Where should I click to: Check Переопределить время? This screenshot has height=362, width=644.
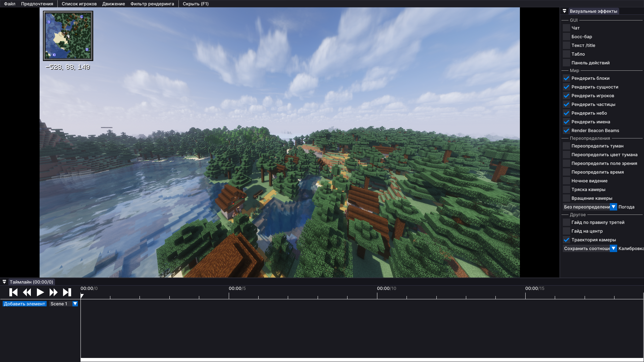[567, 172]
